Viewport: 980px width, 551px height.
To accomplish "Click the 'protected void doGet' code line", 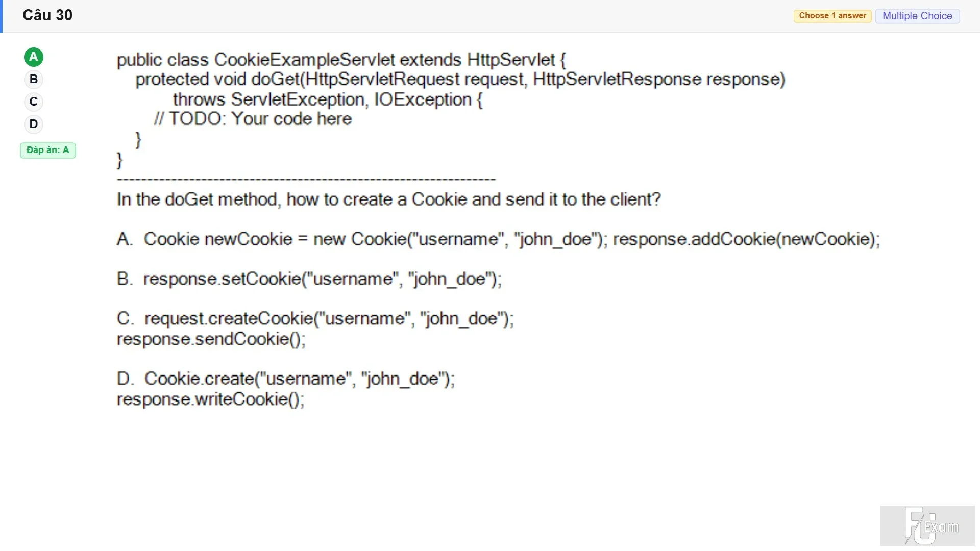I will pos(460,80).
